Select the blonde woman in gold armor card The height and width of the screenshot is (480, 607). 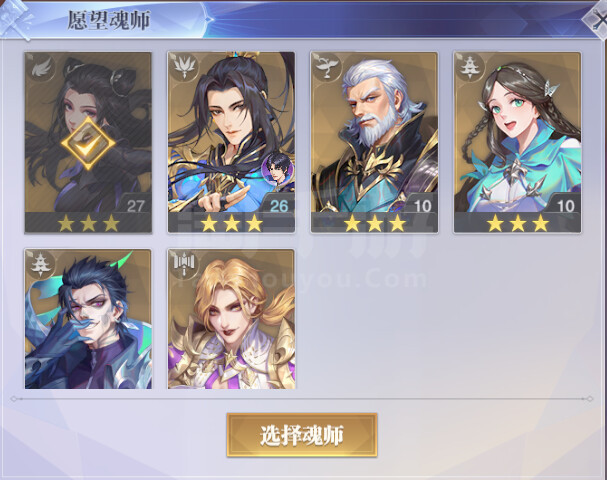click(231, 319)
